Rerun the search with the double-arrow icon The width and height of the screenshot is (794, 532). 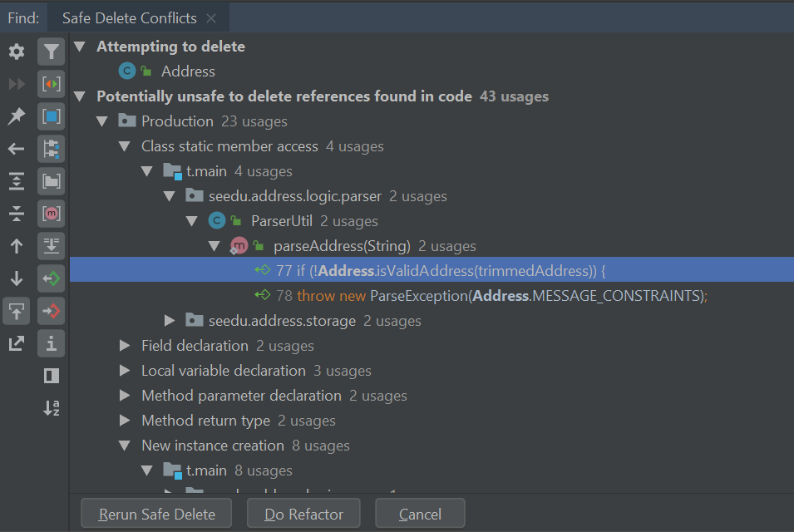click(17, 84)
